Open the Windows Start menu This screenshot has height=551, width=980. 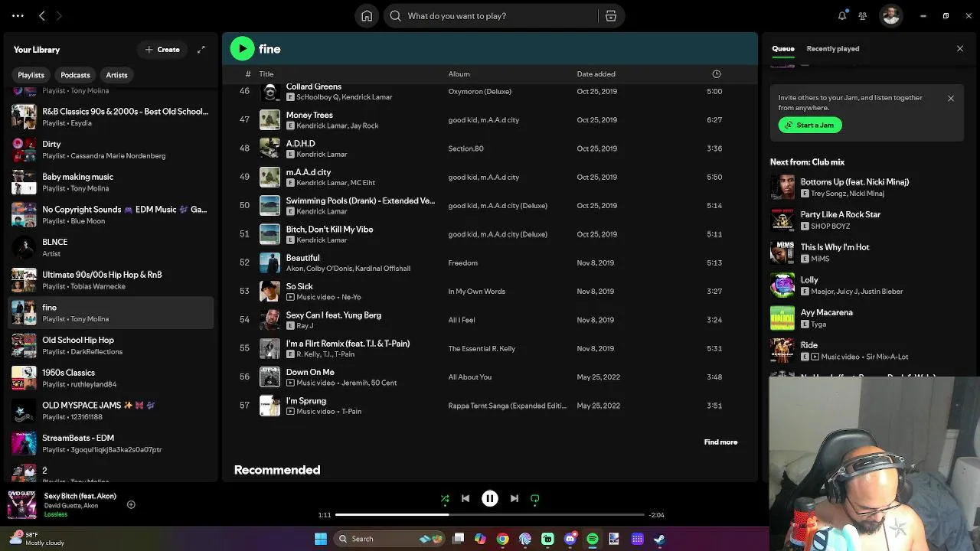coord(321,539)
